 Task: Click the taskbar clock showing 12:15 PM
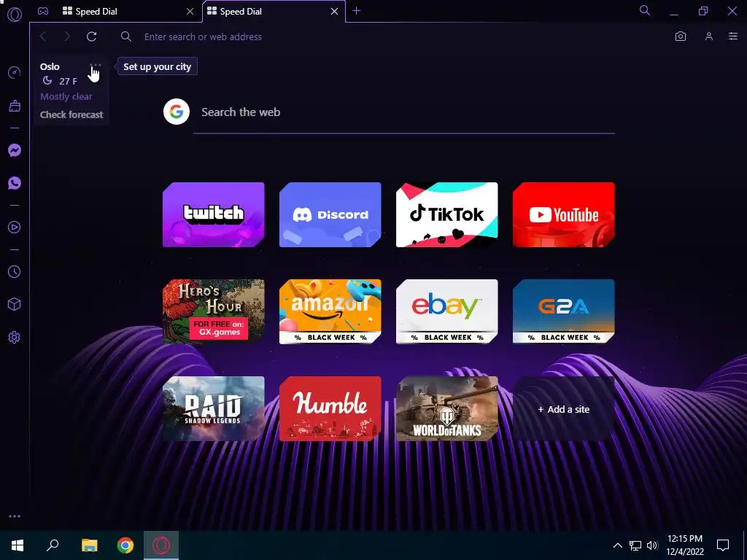684,545
